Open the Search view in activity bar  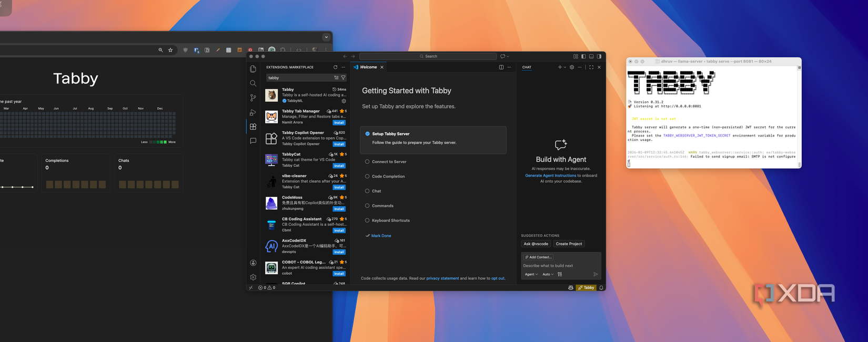(253, 83)
